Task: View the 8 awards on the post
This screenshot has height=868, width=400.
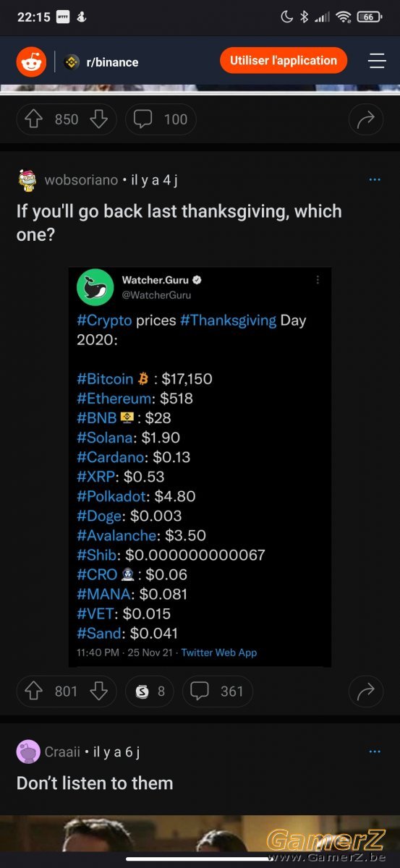Action: coord(150,692)
